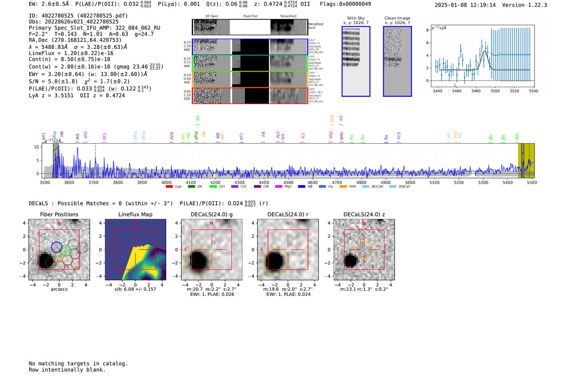
Task: Click the Obs: 20220626v021 text
Action: pyautogui.click(x=74, y=22)
